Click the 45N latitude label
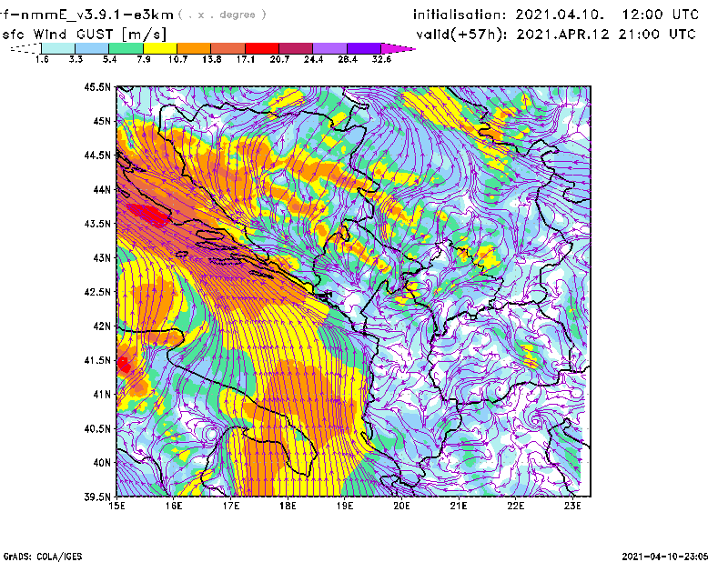728x562 pixels. [102, 121]
